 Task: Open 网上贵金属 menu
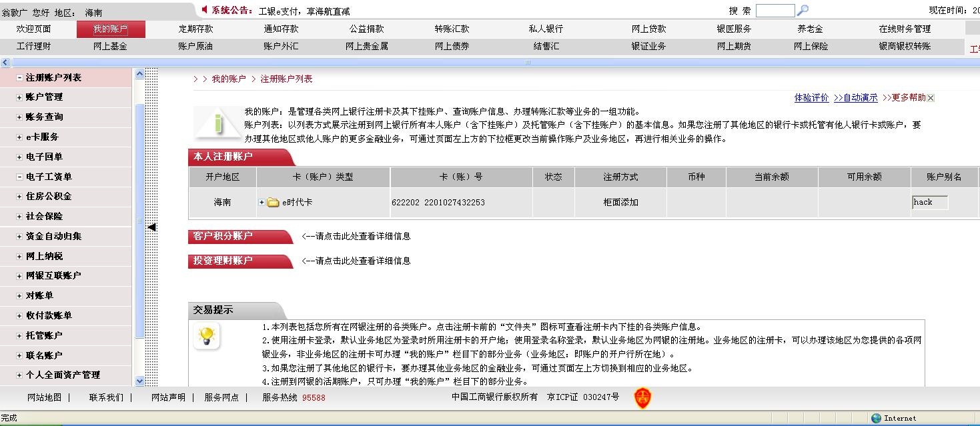point(366,47)
